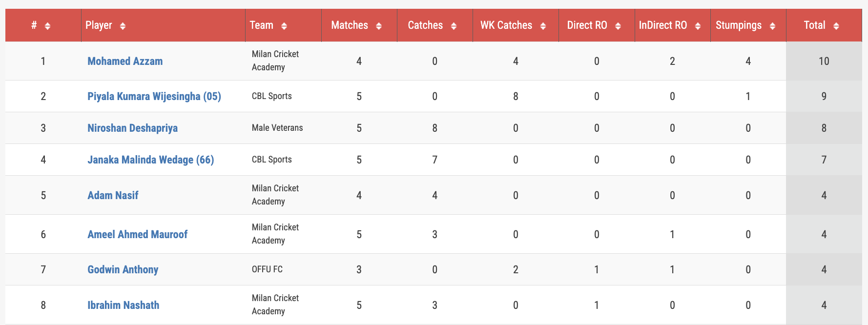Select Adam Nasif player link
Viewport: 868px width, 325px height.
click(x=113, y=195)
